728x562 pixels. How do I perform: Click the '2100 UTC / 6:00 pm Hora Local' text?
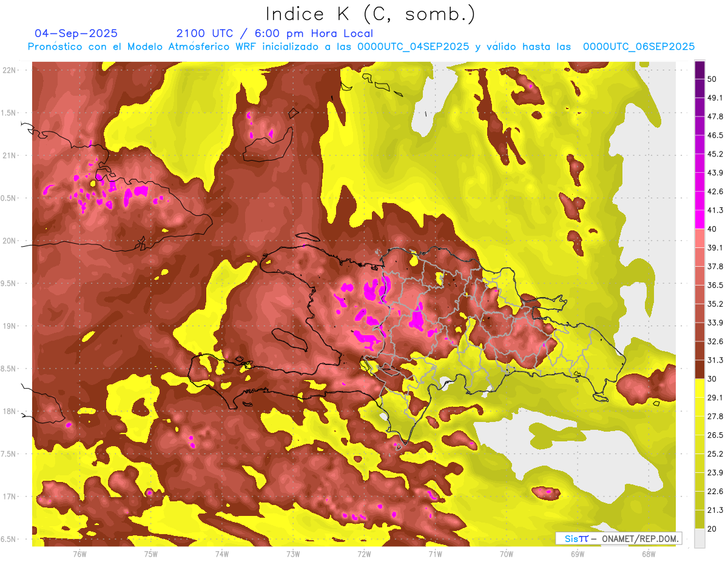coord(275,33)
